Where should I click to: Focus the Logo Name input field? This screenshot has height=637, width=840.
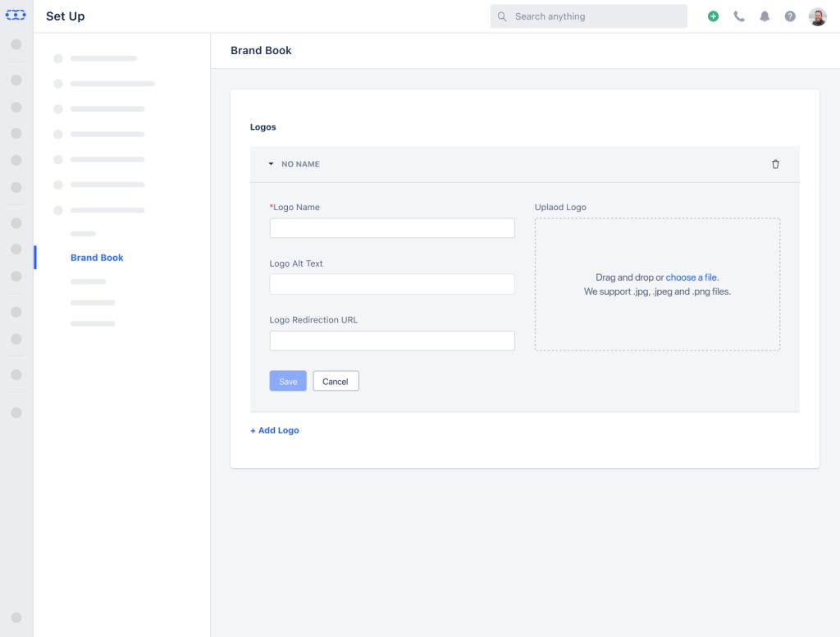[392, 228]
